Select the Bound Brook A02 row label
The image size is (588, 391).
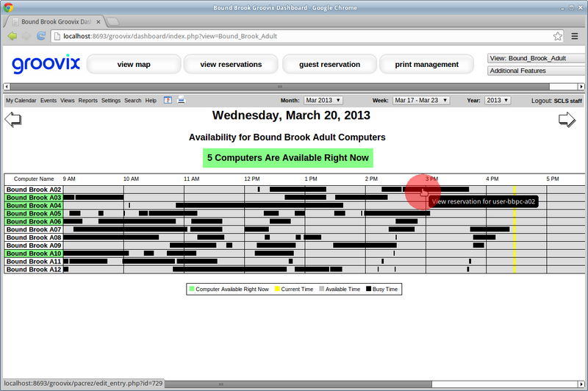click(34, 190)
